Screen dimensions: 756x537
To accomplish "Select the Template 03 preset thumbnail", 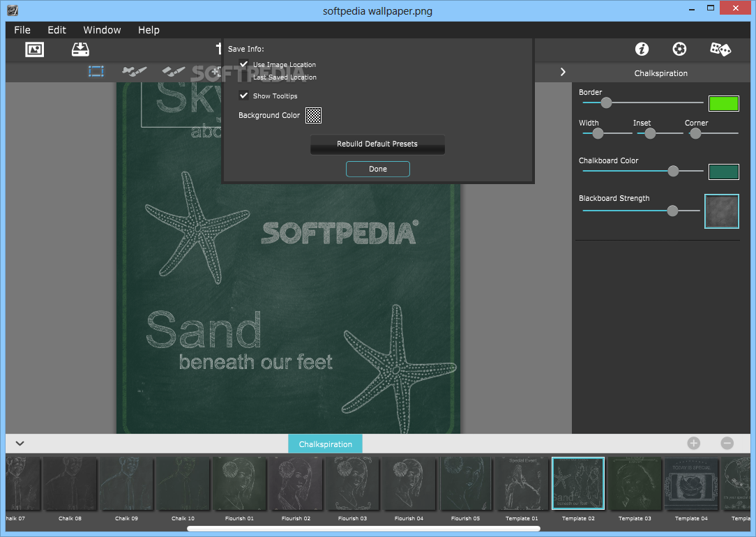I will (x=635, y=483).
